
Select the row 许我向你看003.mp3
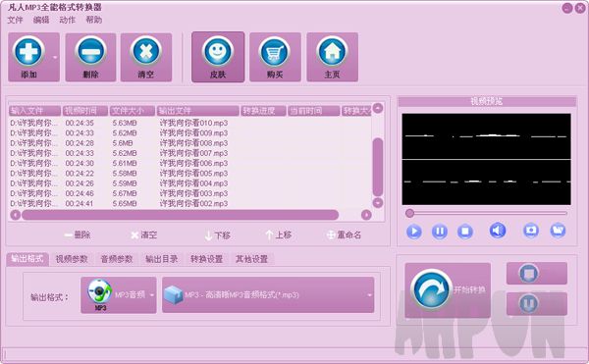click(x=190, y=193)
